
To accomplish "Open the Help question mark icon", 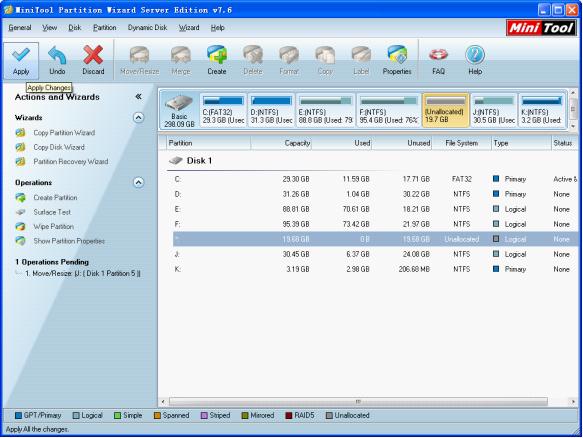I will [475, 55].
